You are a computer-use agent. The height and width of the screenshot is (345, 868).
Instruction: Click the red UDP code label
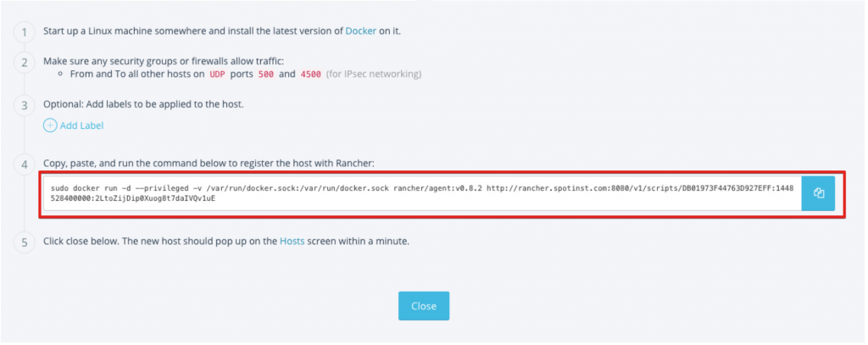[x=218, y=75]
